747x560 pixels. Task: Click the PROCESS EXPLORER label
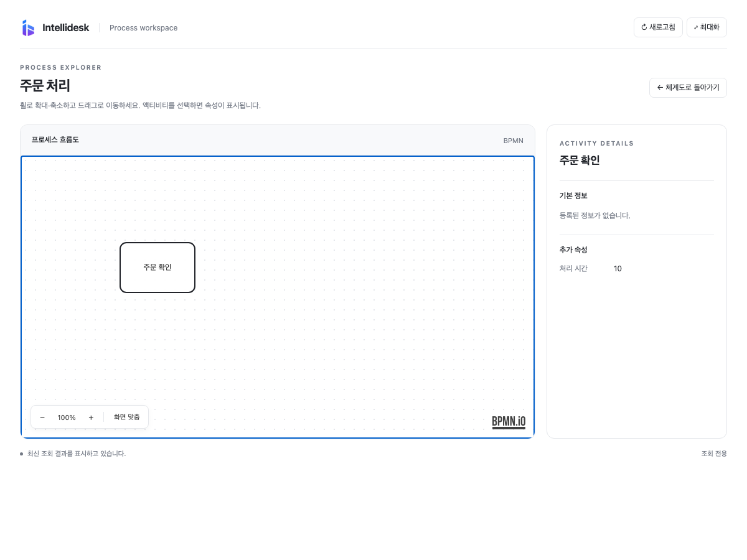tap(61, 68)
